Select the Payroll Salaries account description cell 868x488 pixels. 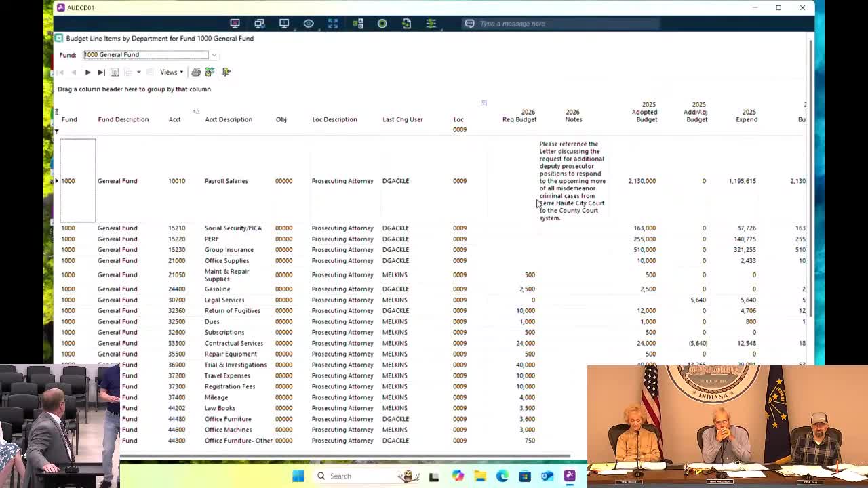226,181
